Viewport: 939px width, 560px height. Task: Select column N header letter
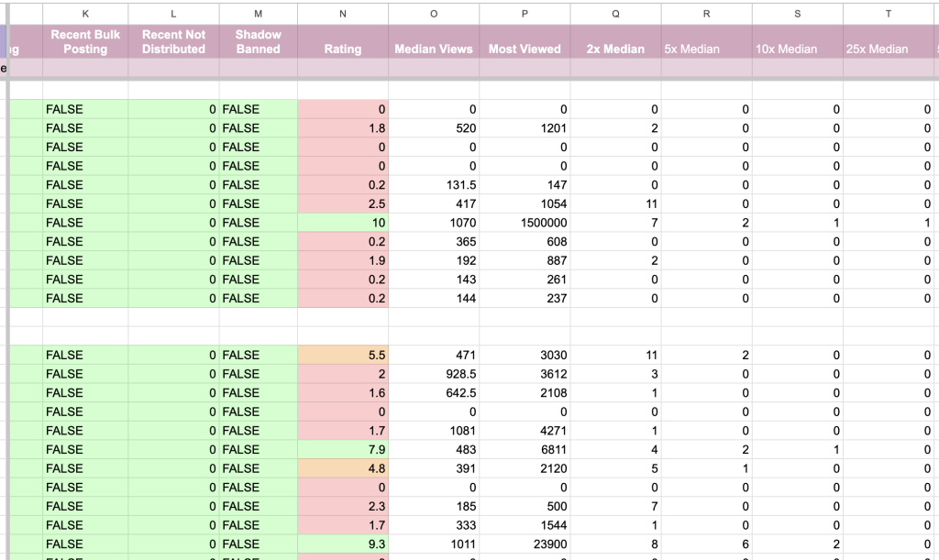pos(343,13)
